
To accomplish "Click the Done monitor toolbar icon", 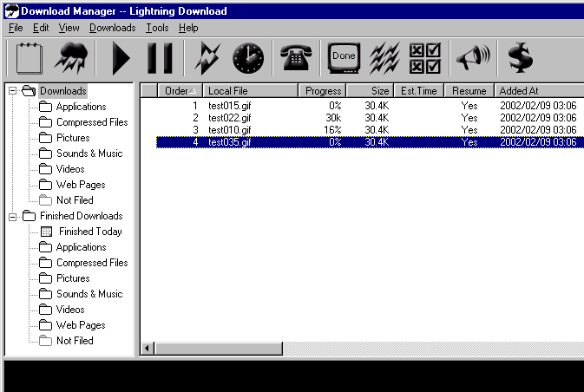I will 344,58.
